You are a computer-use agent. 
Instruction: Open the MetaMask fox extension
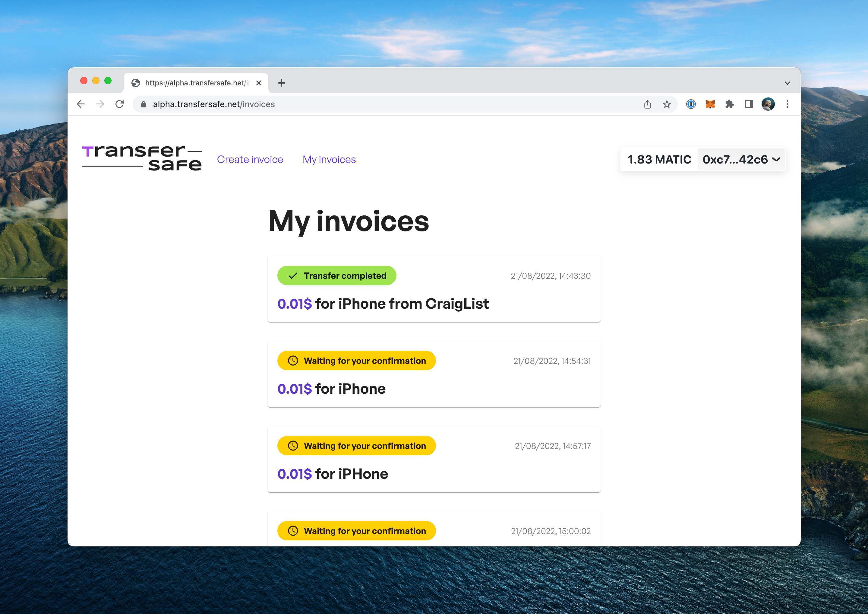tap(710, 104)
